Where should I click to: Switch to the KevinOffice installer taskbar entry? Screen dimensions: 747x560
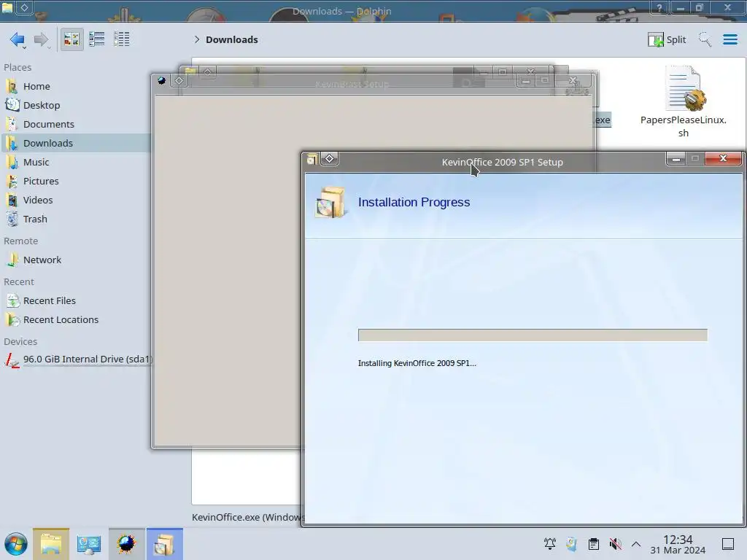click(164, 544)
